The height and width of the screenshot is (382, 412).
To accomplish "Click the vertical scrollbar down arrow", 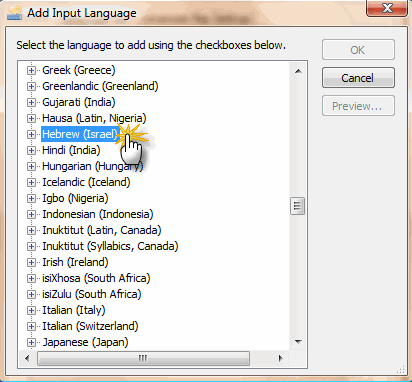I will point(298,342).
